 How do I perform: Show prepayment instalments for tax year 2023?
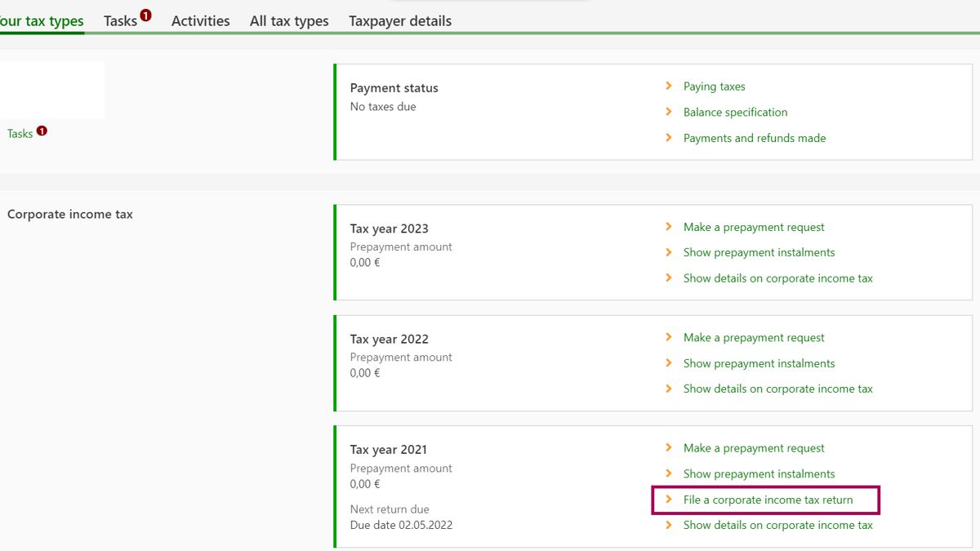[759, 253]
